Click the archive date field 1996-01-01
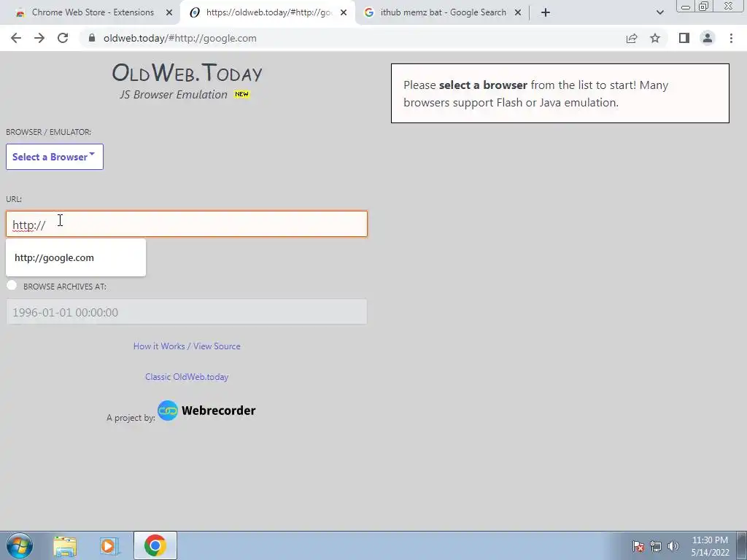Image resolution: width=747 pixels, height=560 pixels. (x=186, y=312)
